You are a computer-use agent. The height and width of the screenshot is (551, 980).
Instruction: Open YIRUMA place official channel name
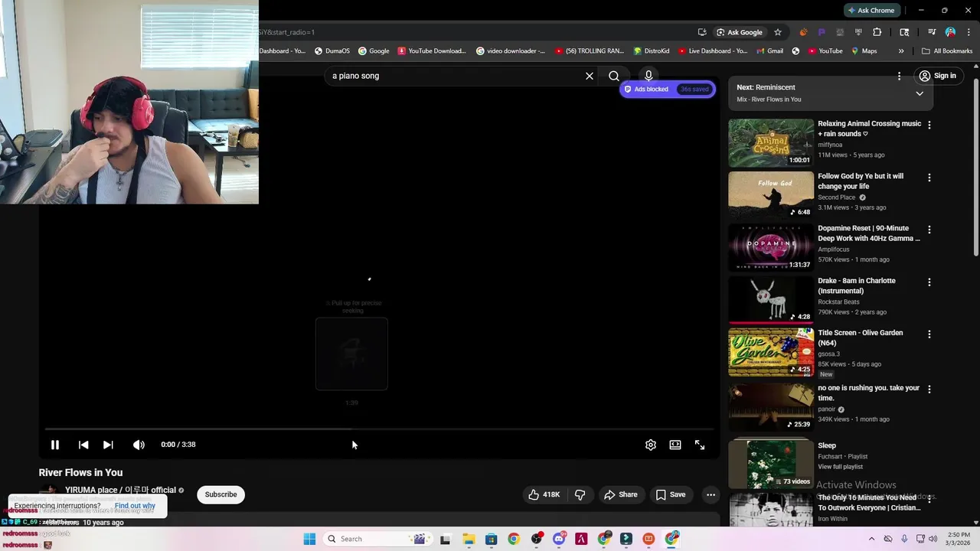[120, 490]
